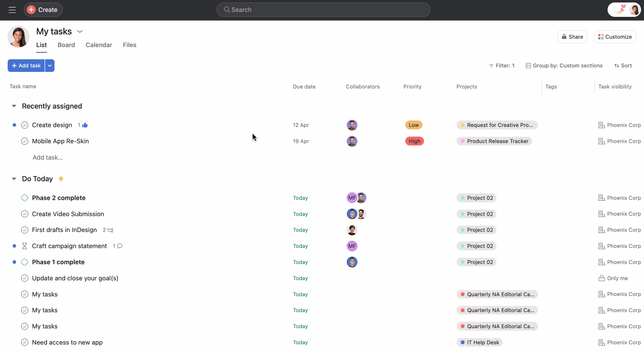
Task: Open the hamburger navigation menu
Action: pos(12,10)
